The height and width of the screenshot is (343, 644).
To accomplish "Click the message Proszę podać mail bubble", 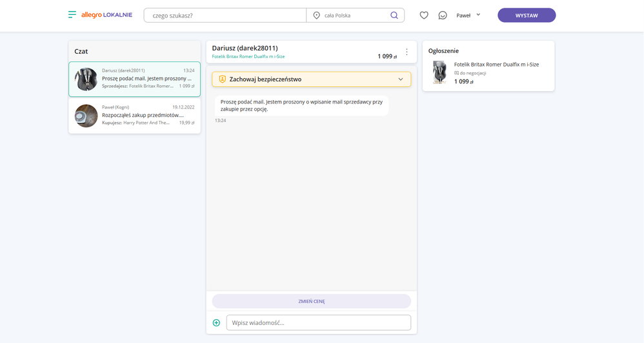I will (x=301, y=105).
